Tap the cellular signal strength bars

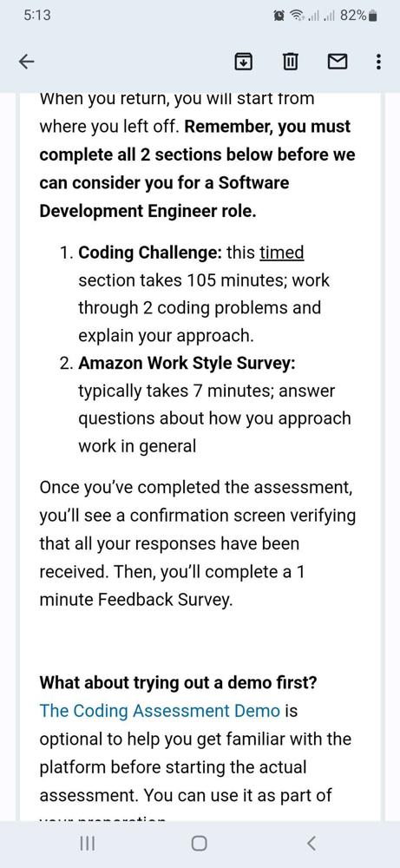[x=321, y=16]
